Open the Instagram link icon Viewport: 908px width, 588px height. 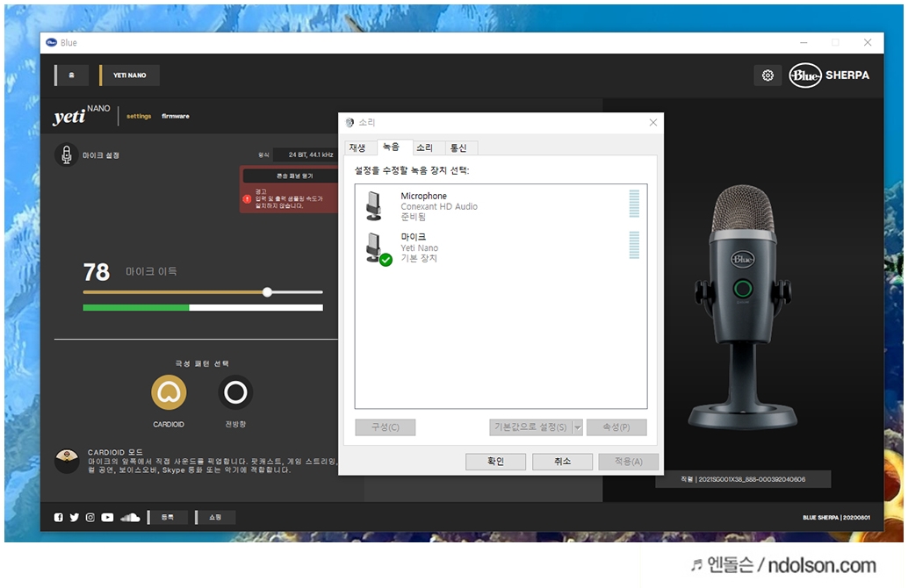tap(90, 518)
